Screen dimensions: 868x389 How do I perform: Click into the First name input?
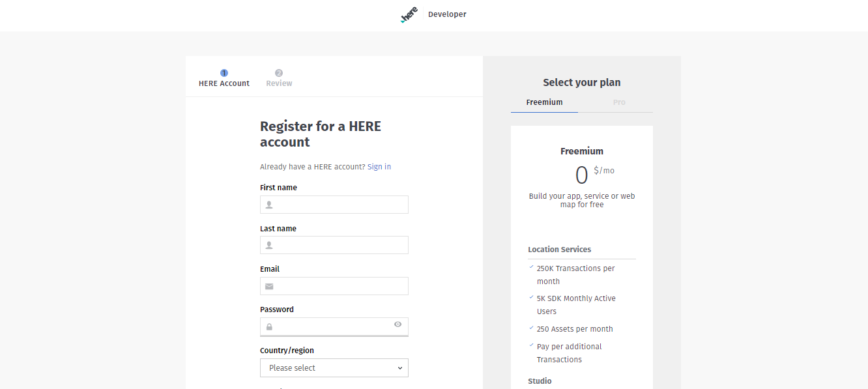coord(334,205)
